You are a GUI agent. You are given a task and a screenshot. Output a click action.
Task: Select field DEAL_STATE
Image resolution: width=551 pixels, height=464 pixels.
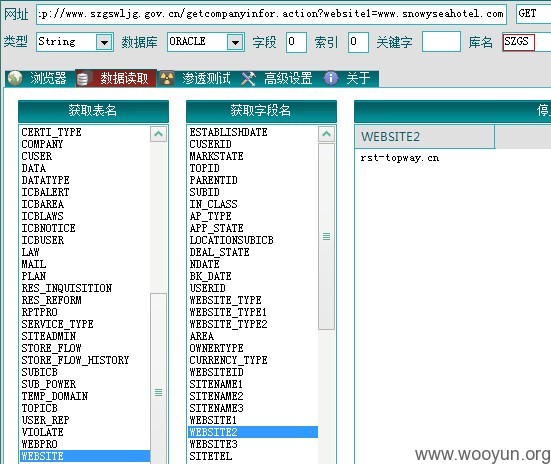[x=219, y=252]
